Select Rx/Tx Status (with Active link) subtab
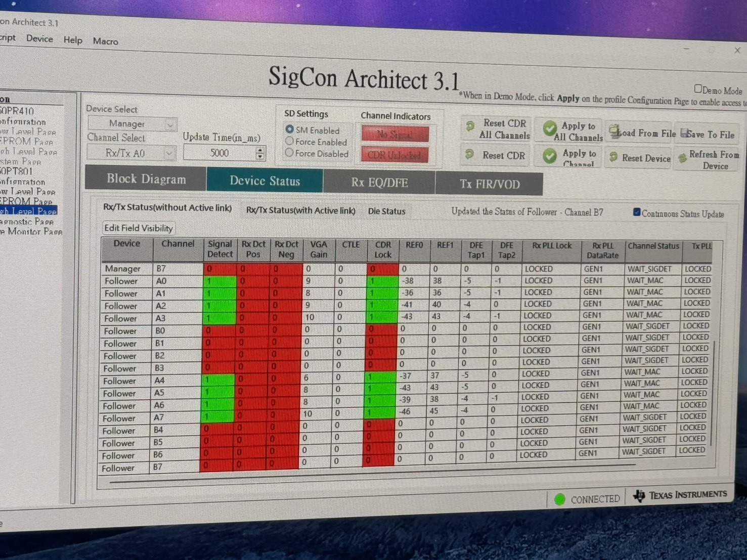 (301, 210)
